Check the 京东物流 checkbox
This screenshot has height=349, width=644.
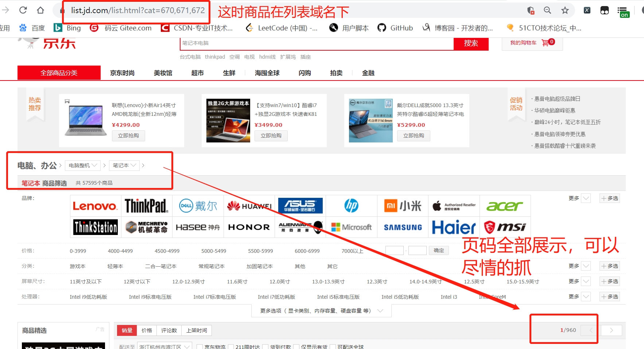199,347
